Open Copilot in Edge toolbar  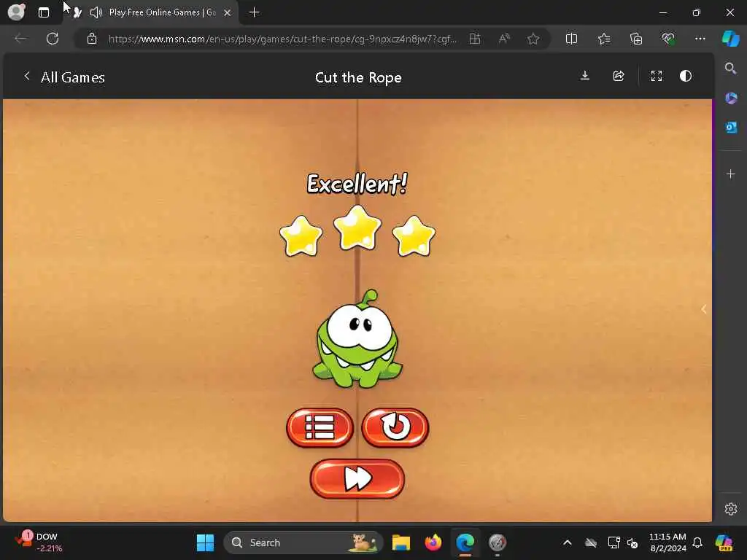tap(730, 39)
